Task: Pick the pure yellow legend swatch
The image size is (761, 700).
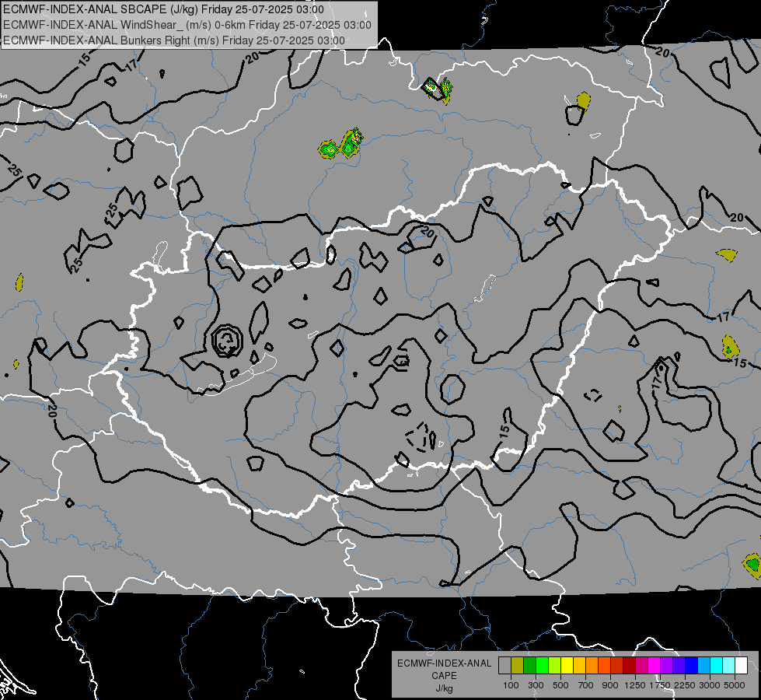Action: [x=567, y=666]
